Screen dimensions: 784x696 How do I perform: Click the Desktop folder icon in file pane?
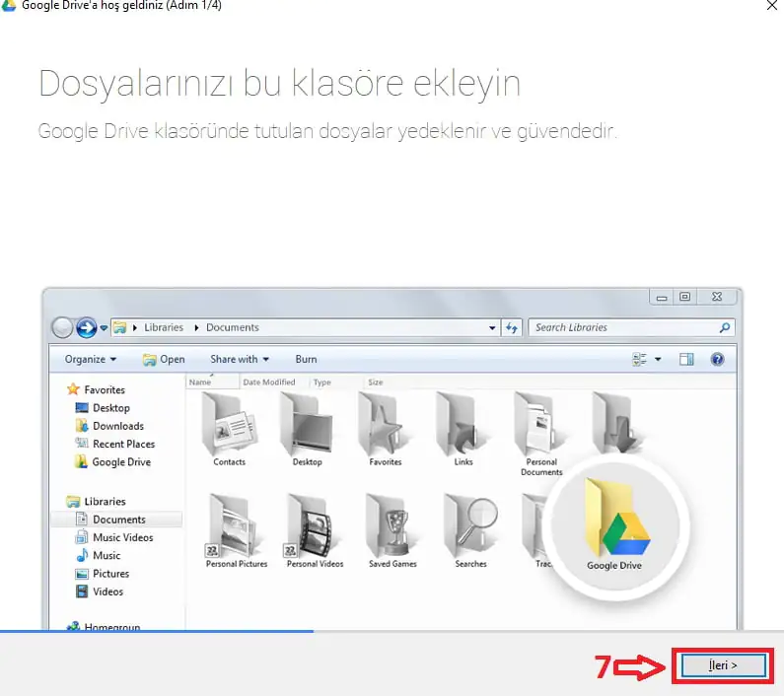pos(307,424)
